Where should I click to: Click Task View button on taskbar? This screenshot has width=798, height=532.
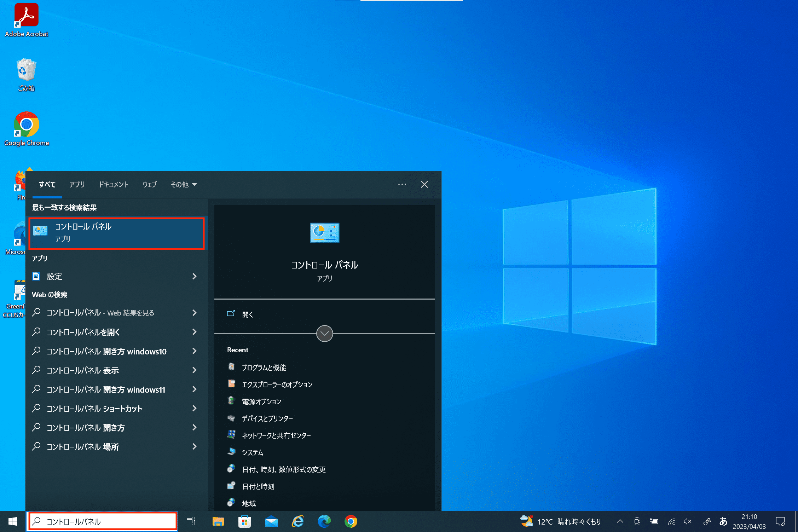(x=191, y=521)
